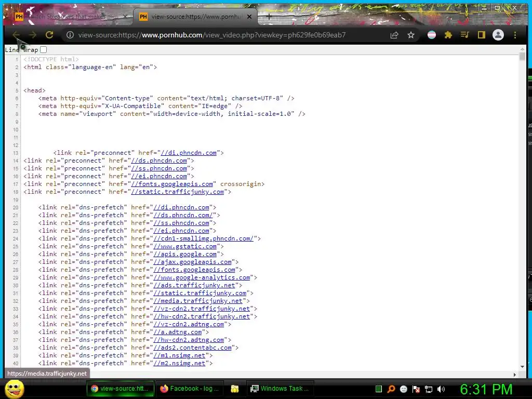
Task: Go back with the browser back arrow
Action: pyautogui.click(x=16, y=35)
